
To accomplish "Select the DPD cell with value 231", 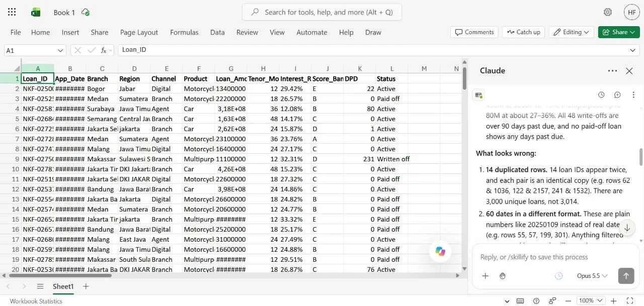I will pyautogui.click(x=360, y=159).
